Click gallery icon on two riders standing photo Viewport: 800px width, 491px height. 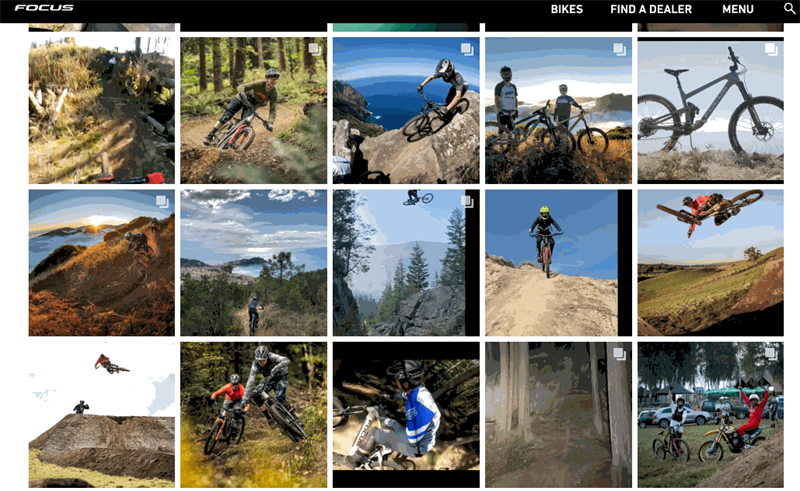coord(619,49)
